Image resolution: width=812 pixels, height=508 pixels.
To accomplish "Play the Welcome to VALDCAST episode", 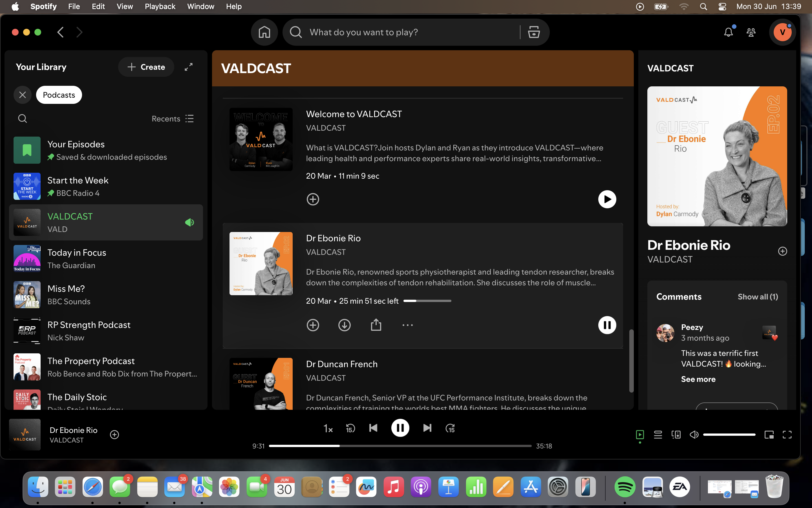I will point(607,199).
